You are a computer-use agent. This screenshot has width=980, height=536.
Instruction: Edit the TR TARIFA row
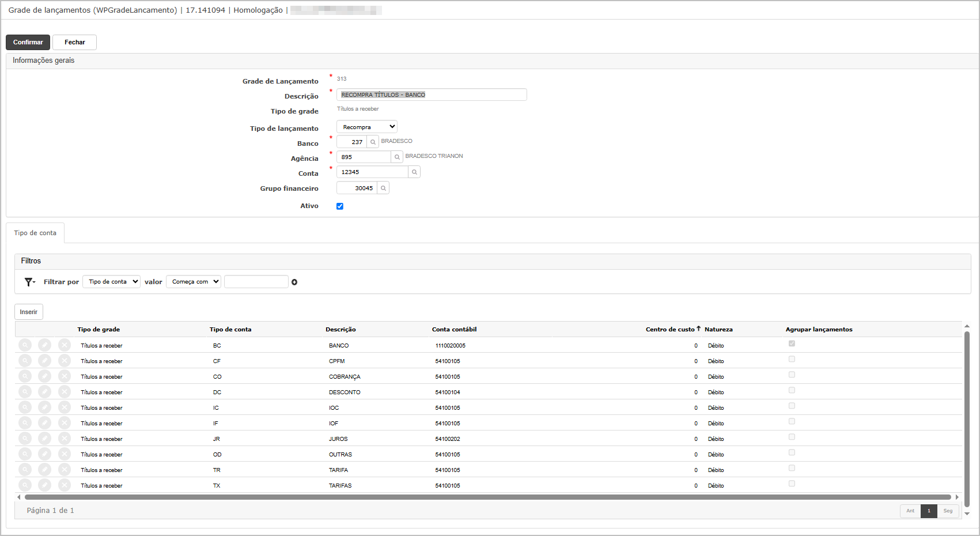point(45,470)
